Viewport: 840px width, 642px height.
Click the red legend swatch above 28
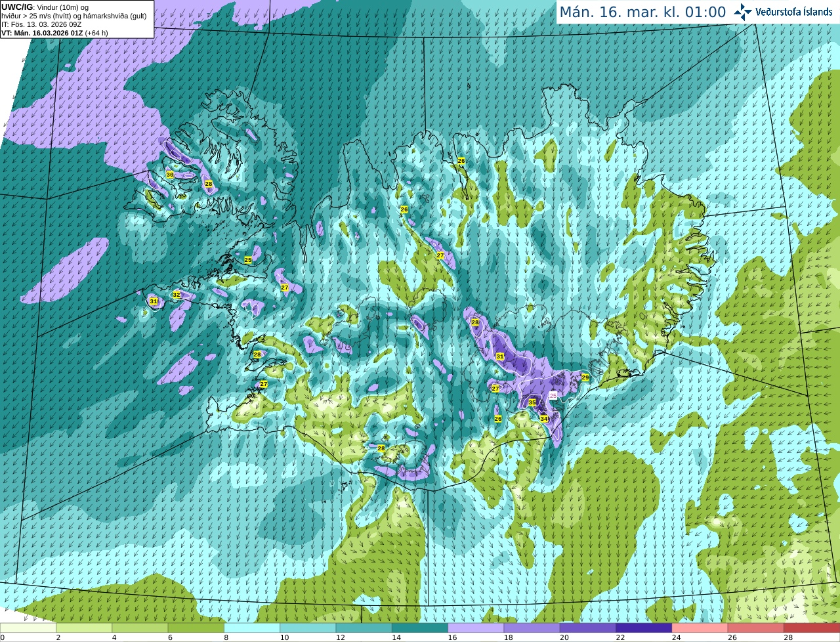[x=812, y=628]
